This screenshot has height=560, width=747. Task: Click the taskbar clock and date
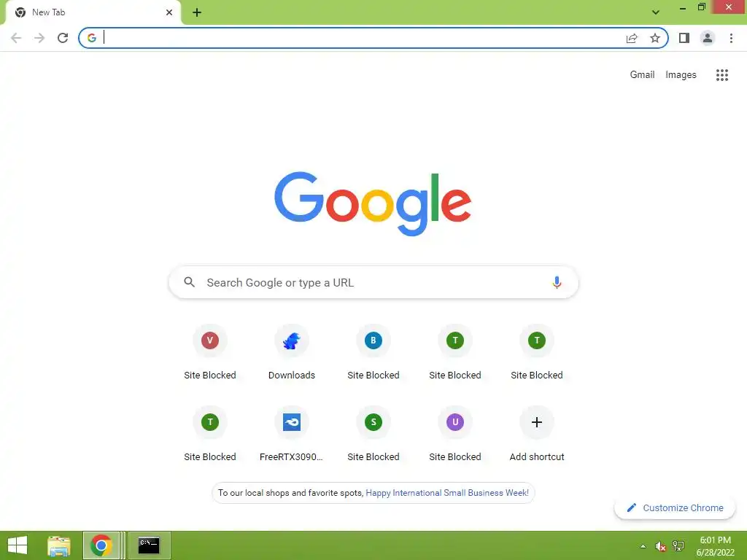pos(716,546)
